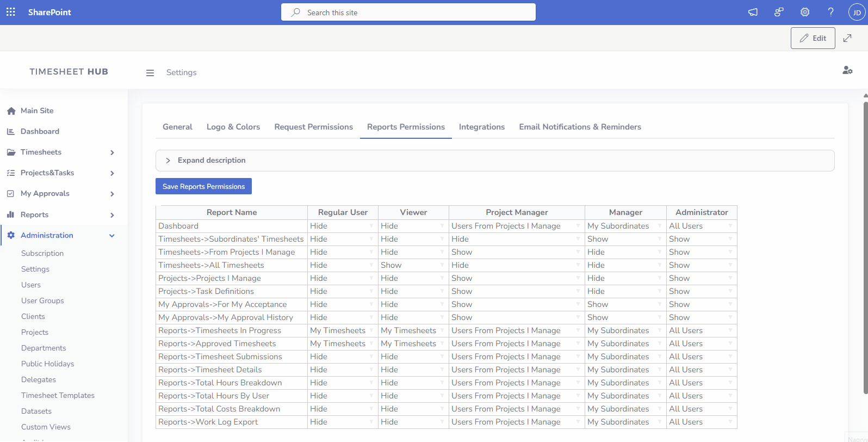Open Public Holidays in the sidebar
This screenshot has height=442, width=868.
(47, 364)
